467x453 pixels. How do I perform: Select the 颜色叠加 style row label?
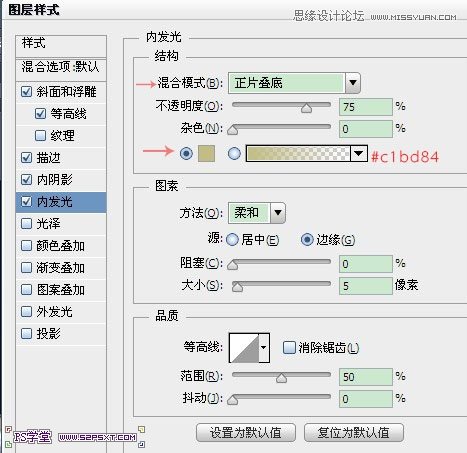pos(60,246)
